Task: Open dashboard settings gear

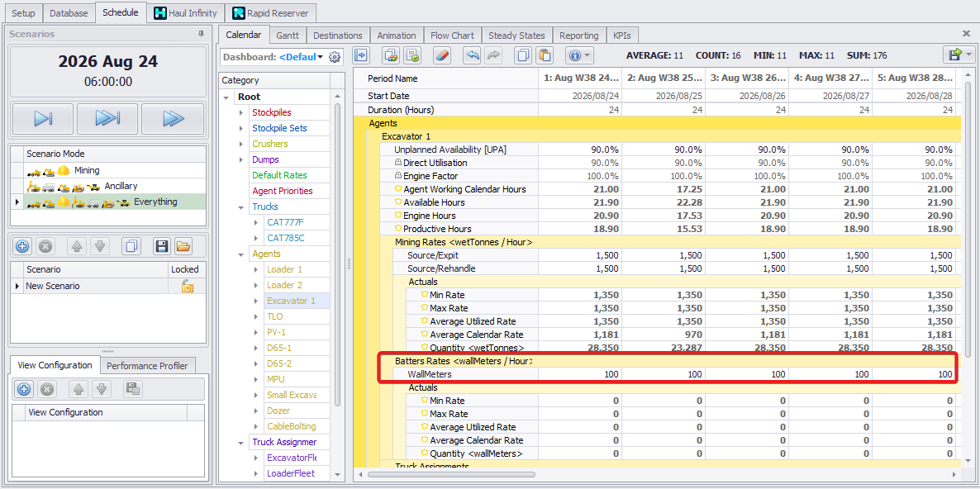Action: tap(335, 57)
